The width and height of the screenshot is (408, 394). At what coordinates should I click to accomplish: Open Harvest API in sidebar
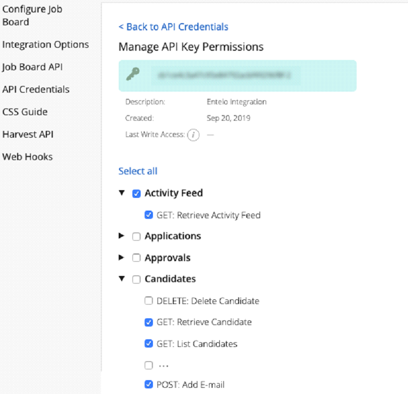[x=28, y=134]
